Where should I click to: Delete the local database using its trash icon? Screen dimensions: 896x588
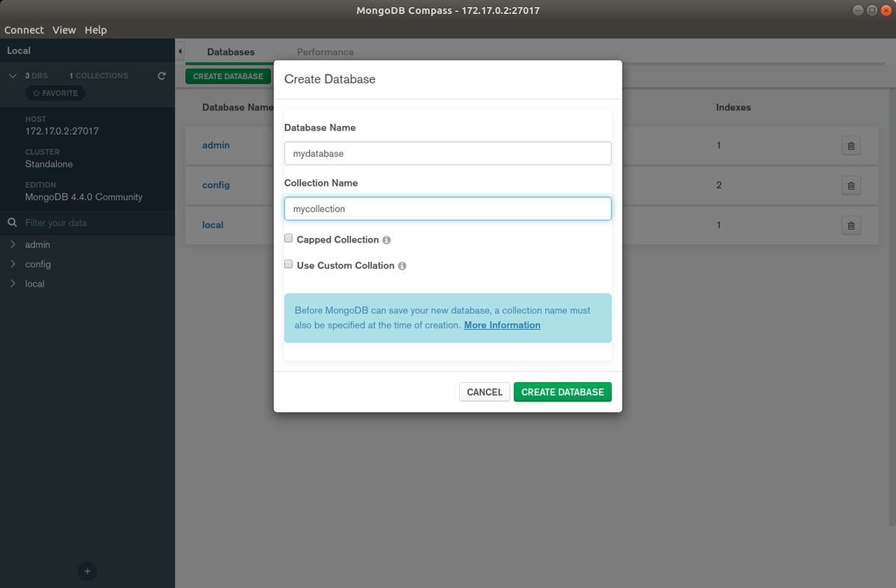(x=850, y=225)
